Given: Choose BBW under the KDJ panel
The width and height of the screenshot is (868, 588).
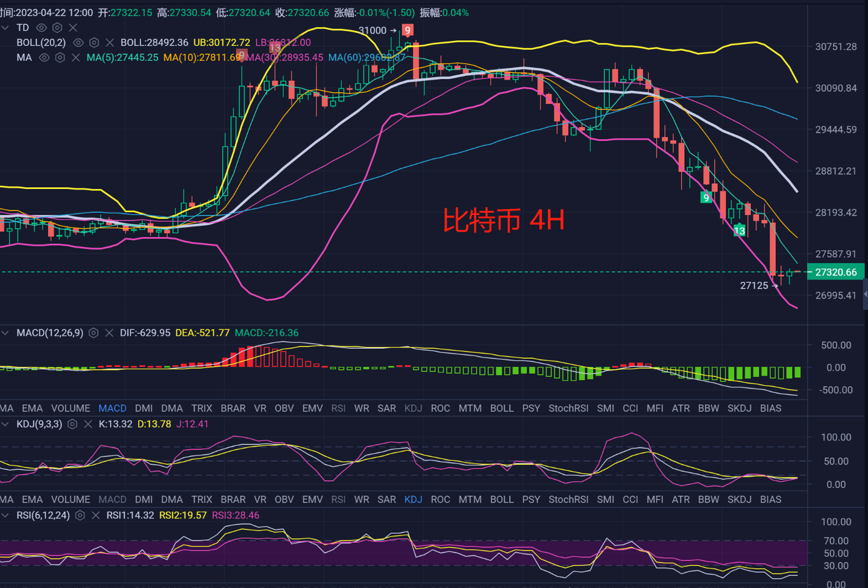Looking at the screenshot, I should (709, 499).
